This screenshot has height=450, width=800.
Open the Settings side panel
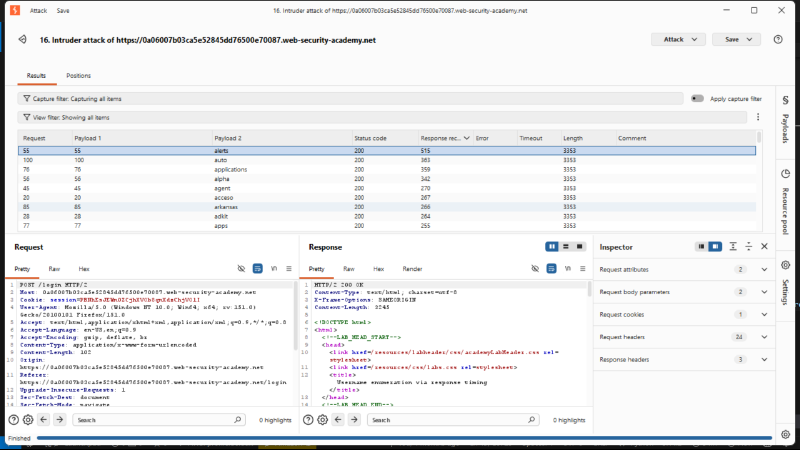785,283
